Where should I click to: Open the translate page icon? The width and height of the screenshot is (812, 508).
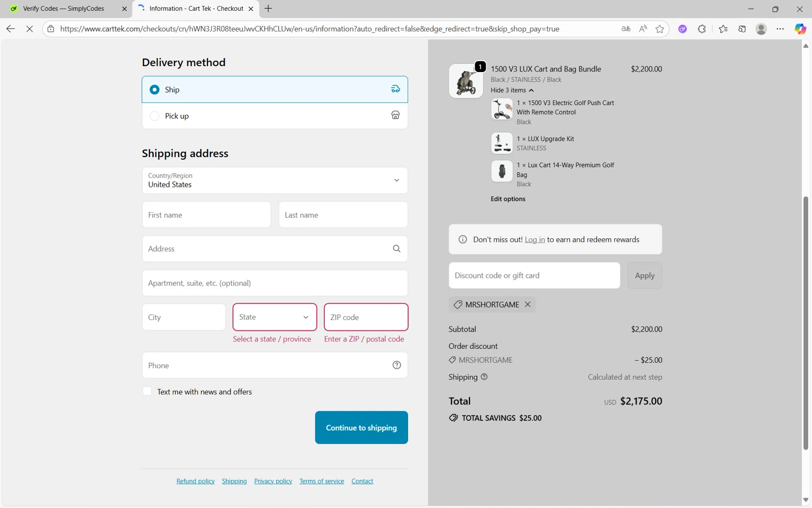[x=626, y=29]
